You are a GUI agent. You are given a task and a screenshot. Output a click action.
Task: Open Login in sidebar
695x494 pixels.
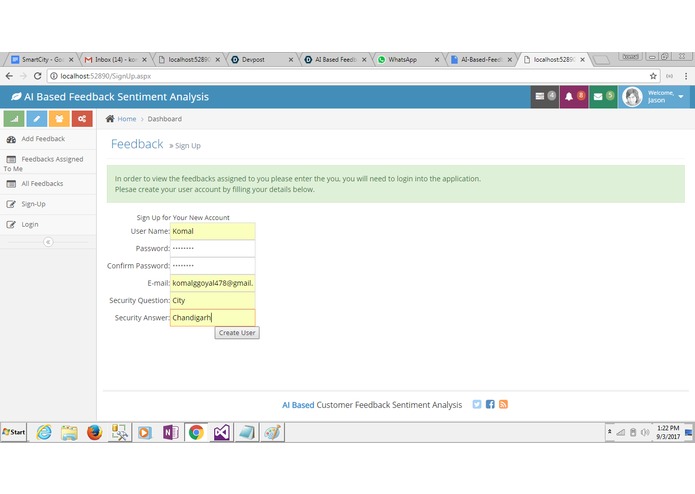[48, 225]
